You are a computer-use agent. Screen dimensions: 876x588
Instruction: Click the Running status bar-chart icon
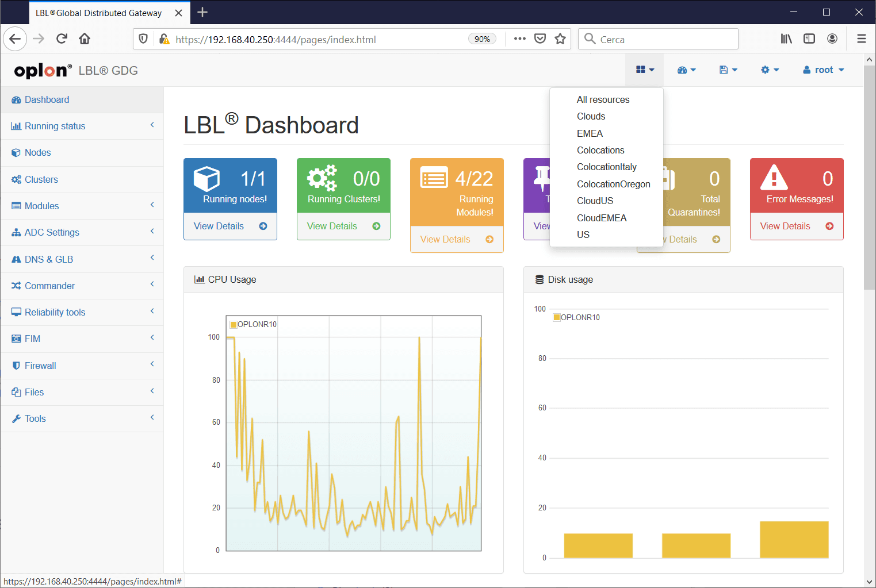pyautogui.click(x=16, y=126)
